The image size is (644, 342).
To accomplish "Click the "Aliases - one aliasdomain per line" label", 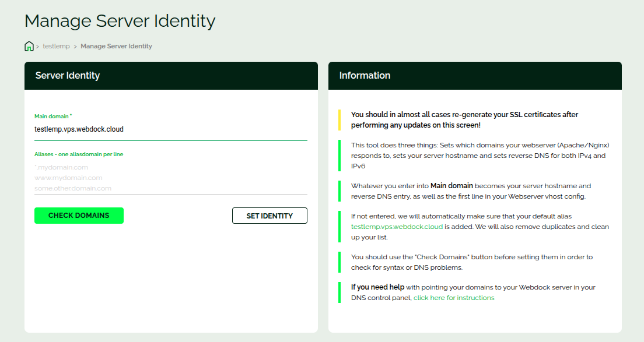I will pos(79,154).
